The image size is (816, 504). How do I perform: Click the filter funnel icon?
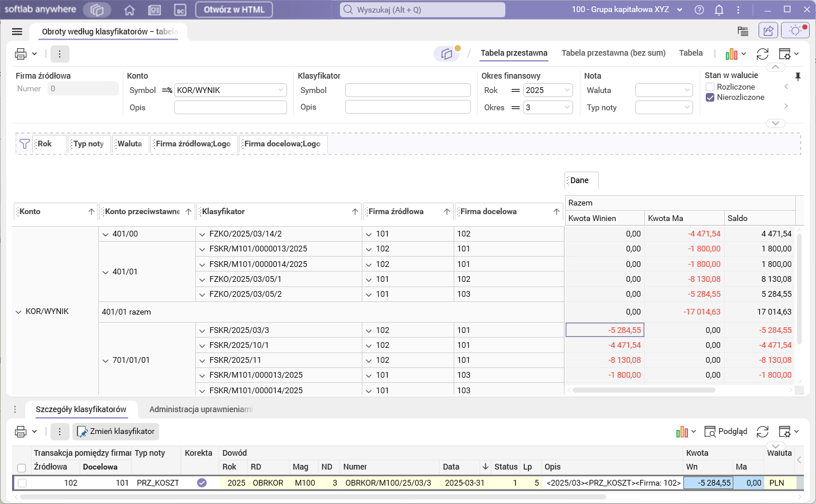pyautogui.click(x=25, y=144)
